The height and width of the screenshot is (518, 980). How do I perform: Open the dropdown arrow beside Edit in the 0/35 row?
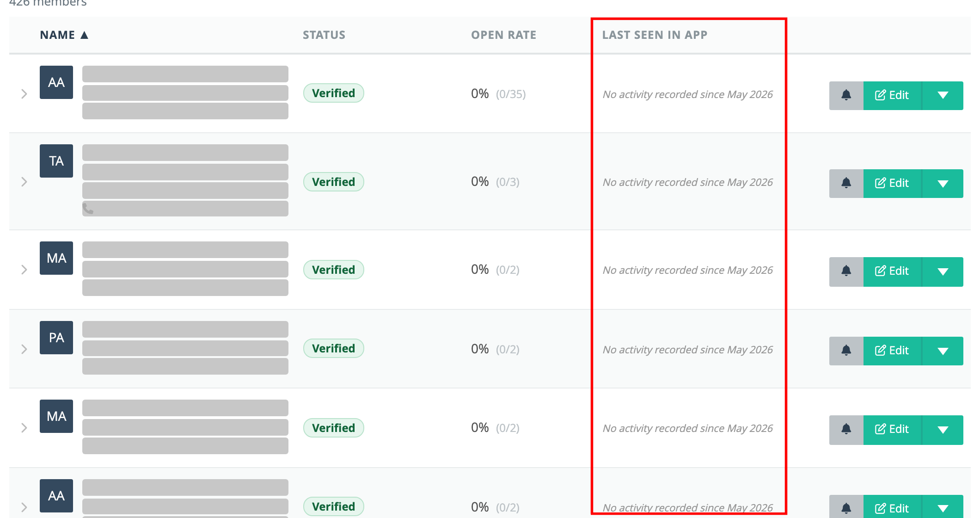(943, 95)
